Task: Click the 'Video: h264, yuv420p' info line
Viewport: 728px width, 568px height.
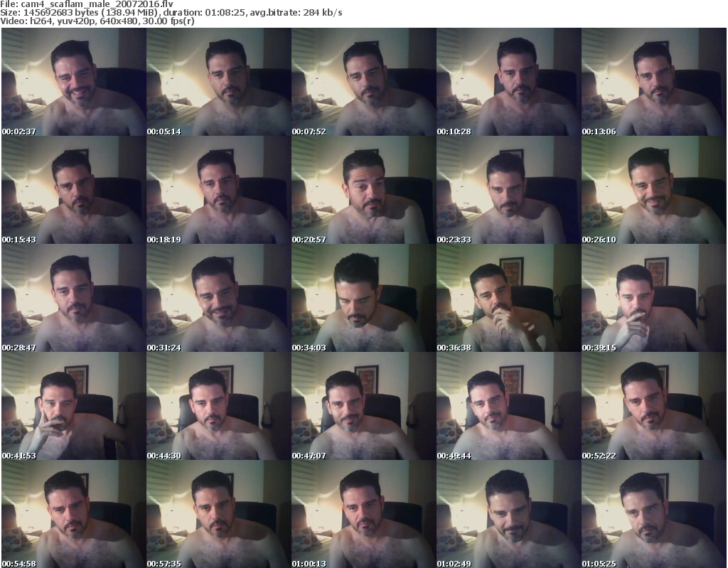Action: point(97,21)
